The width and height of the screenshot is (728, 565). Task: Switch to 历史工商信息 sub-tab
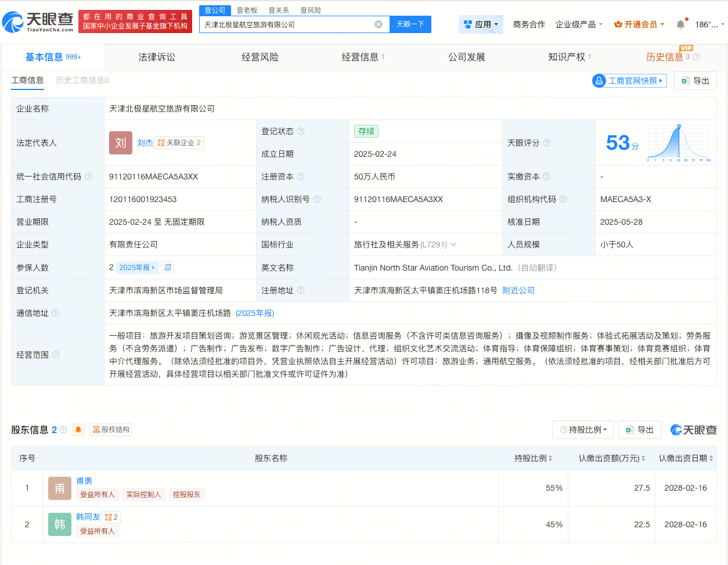(x=82, y=80)
